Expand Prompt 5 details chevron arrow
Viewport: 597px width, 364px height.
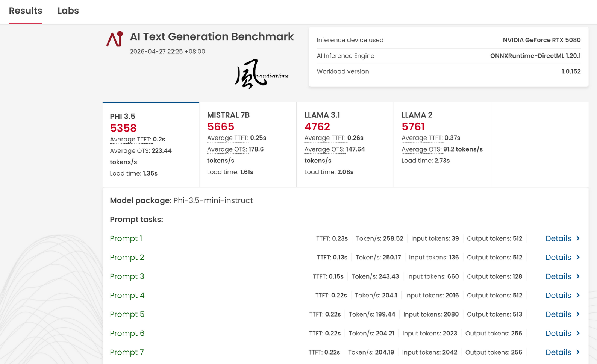(578, 314)
